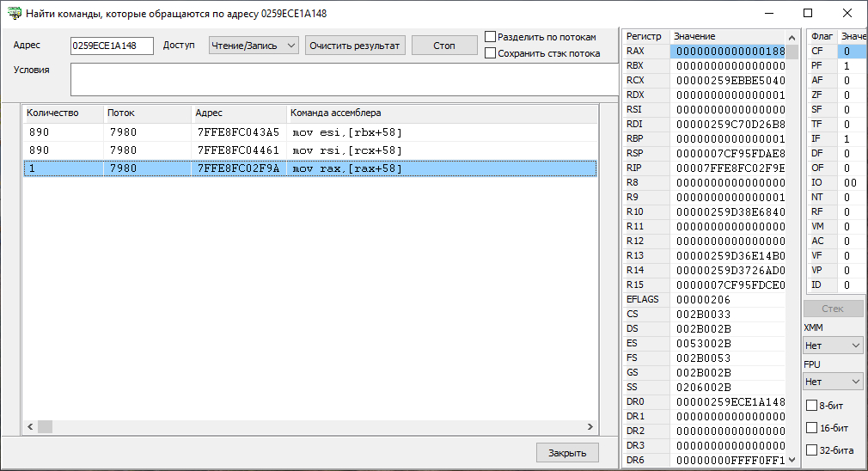Open the FPU dropdown
Viewport: 868px width, 471px height.
coord(833,382)
